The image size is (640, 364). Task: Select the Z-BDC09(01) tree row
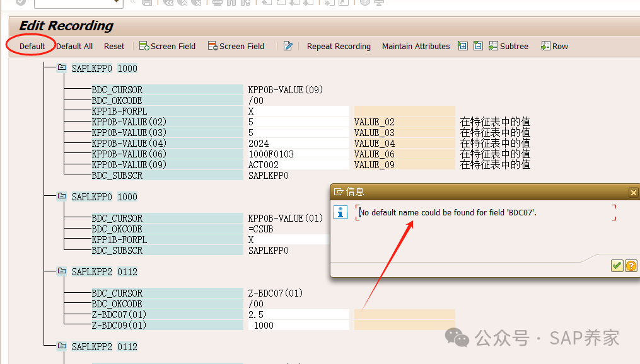pos(167,326)
